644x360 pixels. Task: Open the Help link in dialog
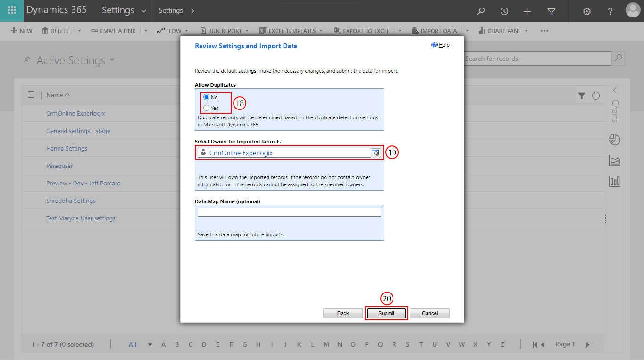(x=441, y=45)
